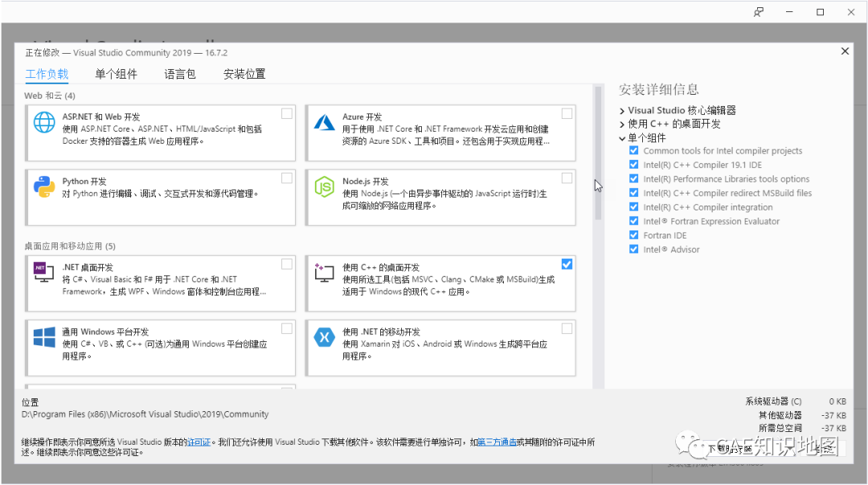Enable the .NET mobile development checkbox

(567, 328)
